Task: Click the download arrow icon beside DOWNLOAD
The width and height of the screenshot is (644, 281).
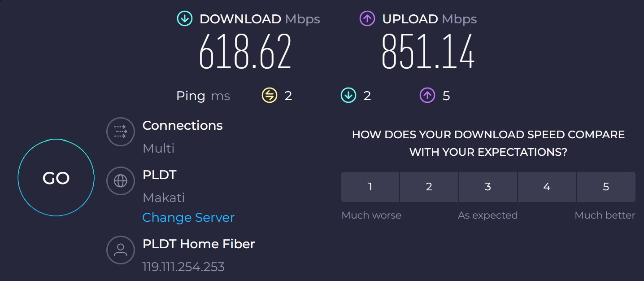Action: pos(185,19)
